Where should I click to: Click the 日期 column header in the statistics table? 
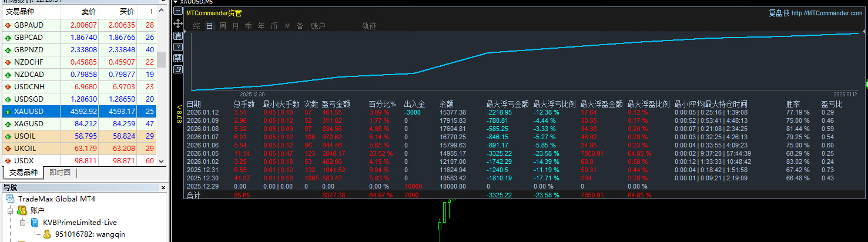coord(194,104)
